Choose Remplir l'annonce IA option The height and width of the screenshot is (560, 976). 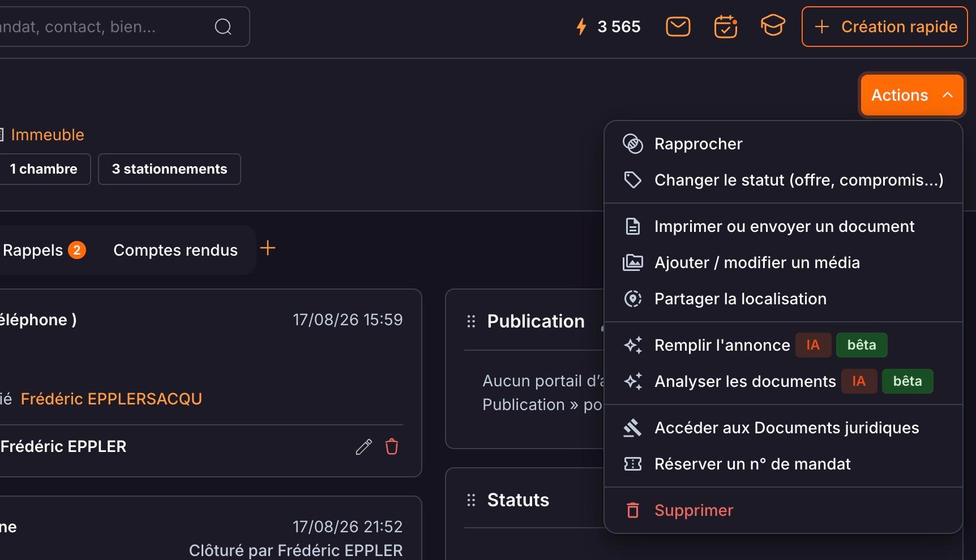(x=784, y=345)
